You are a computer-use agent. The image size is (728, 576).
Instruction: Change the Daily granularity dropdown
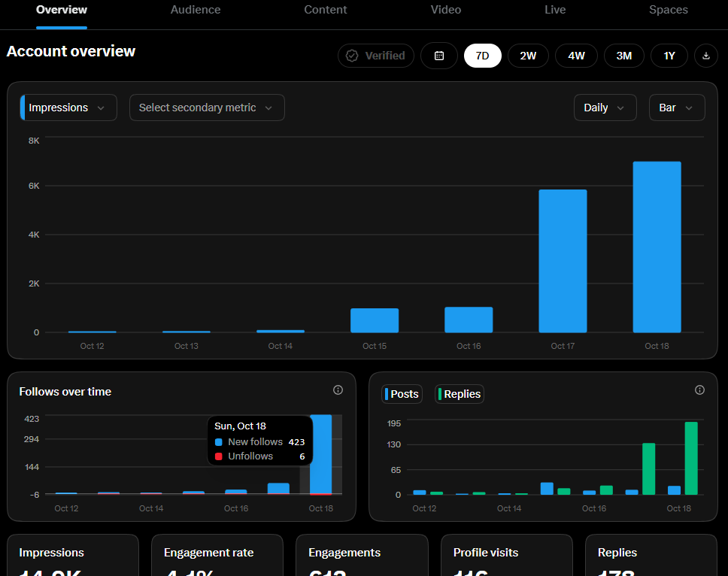click(605, 108)
